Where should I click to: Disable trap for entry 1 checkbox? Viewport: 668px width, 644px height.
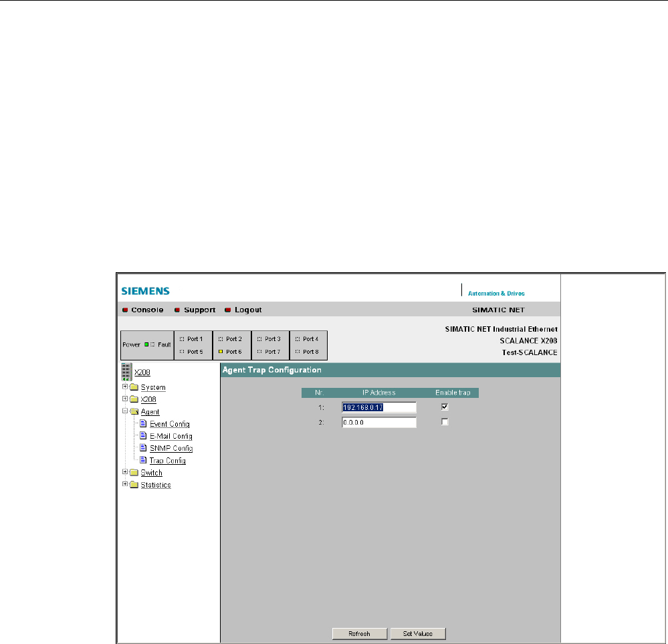(x=445, y=407)
